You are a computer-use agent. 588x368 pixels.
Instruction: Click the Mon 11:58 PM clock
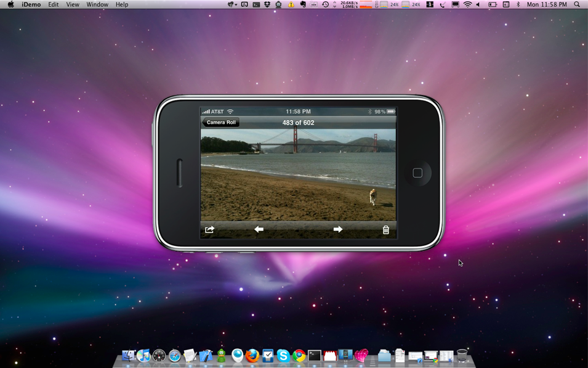(x=547, y=4)
